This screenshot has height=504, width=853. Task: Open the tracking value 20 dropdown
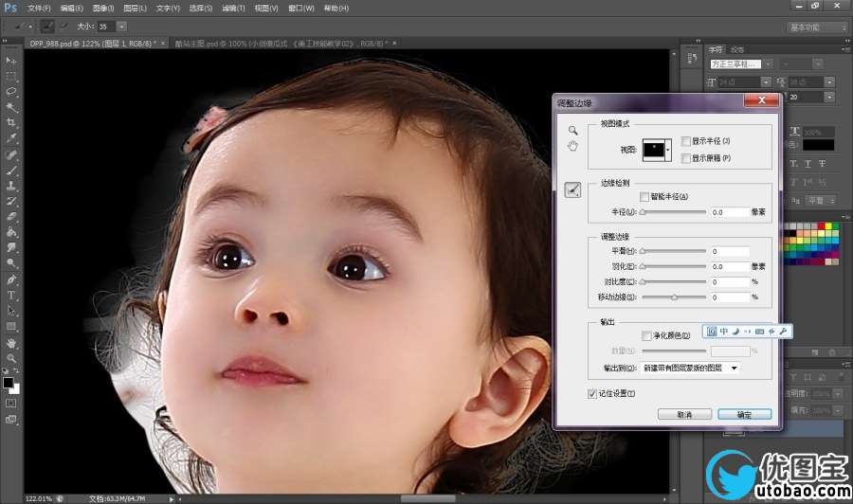pos(829,97)
